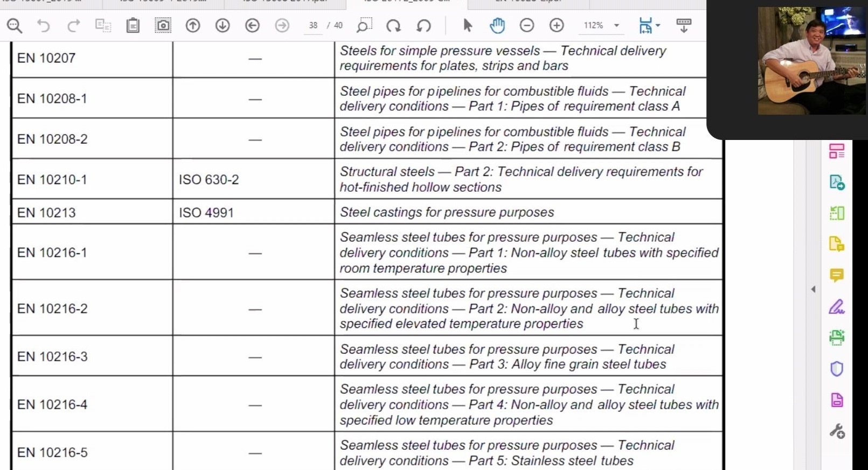868x470 pixels.
Task: Go to next view with right arrow
Action: pos(282,25)
